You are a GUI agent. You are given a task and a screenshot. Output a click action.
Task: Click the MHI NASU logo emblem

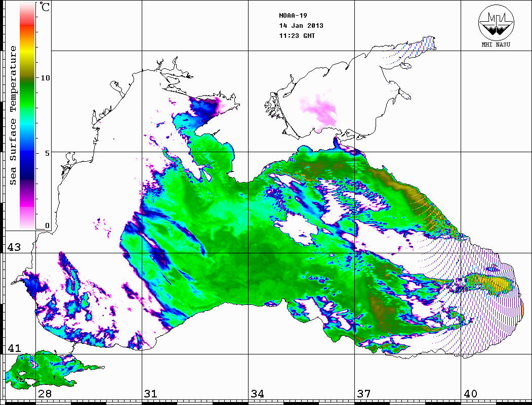(496, 23)
